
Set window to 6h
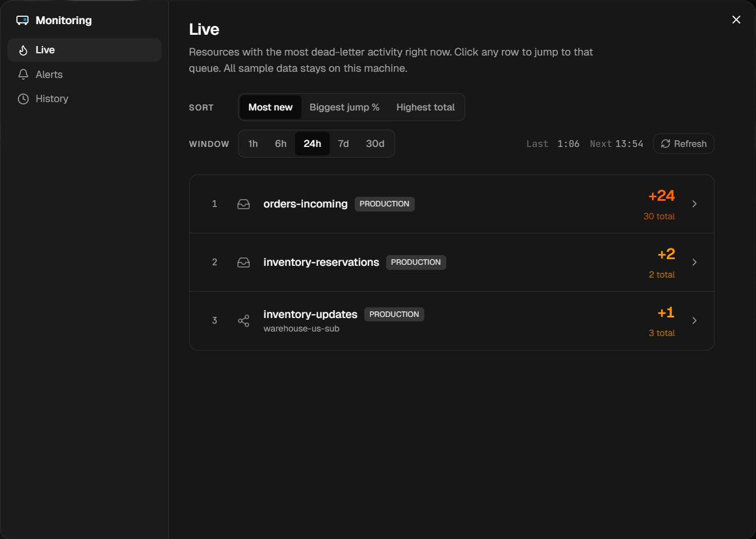point(281,144)
